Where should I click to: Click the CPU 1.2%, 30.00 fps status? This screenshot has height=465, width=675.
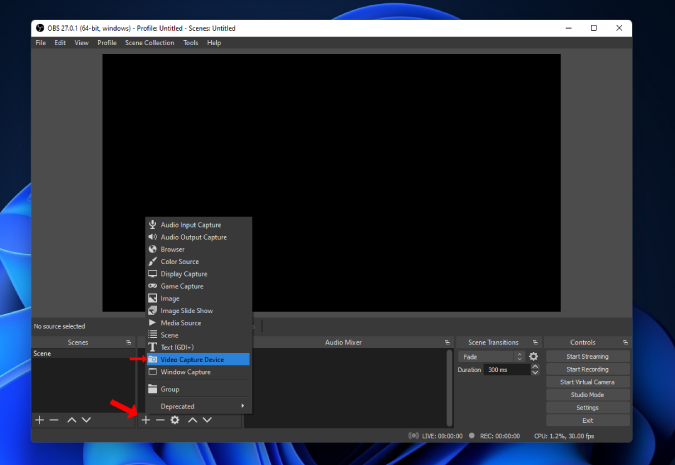[564, 436]
